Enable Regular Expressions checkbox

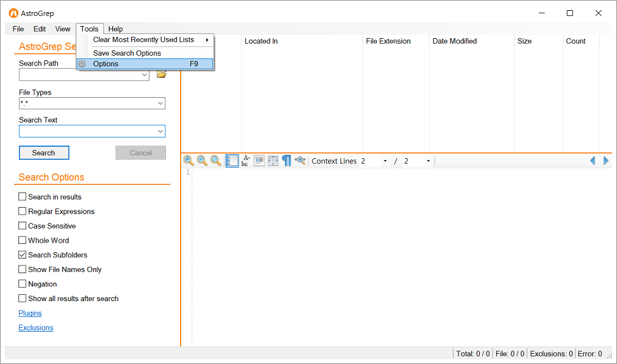pyautogui.click(x=22, y=211)
